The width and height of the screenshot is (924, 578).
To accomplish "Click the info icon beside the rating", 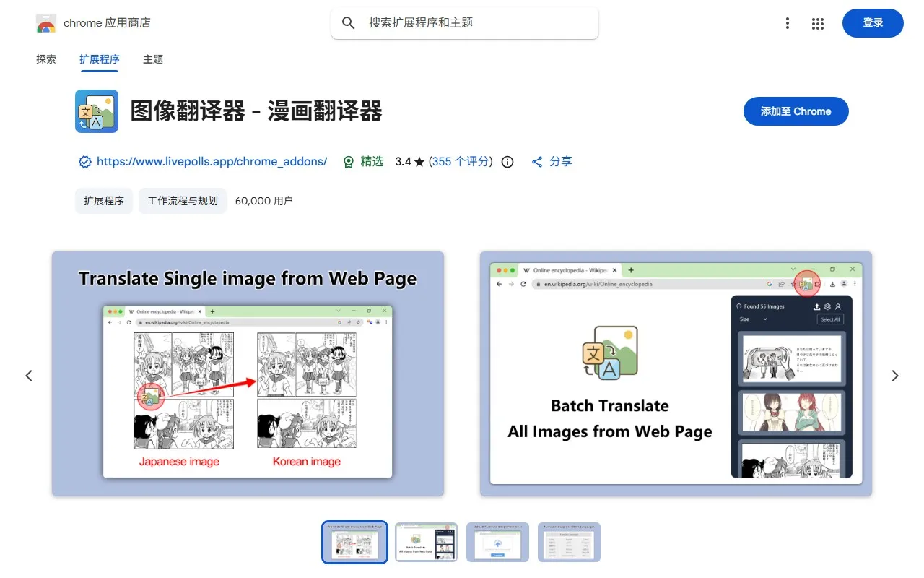I will coord(507,162).
